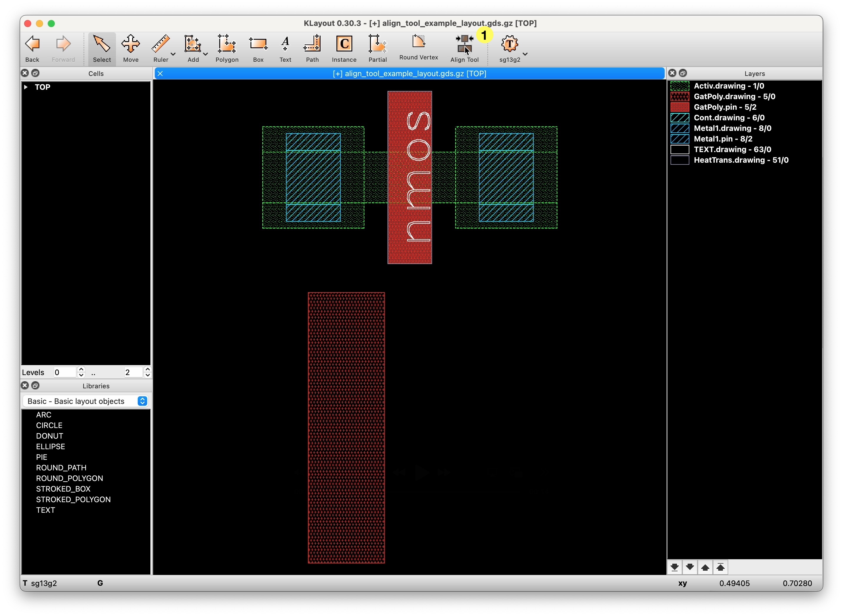Click the layout tab align_tool_example_layout.gds.gz

pos(409,74)
